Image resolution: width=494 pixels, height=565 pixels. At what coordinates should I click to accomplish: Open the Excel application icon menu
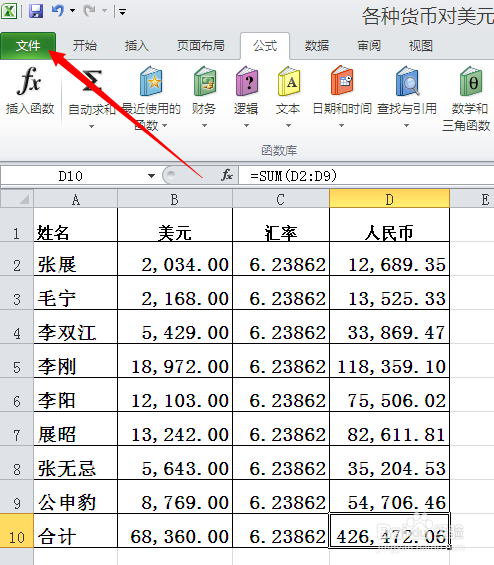[x=9, y=11]
